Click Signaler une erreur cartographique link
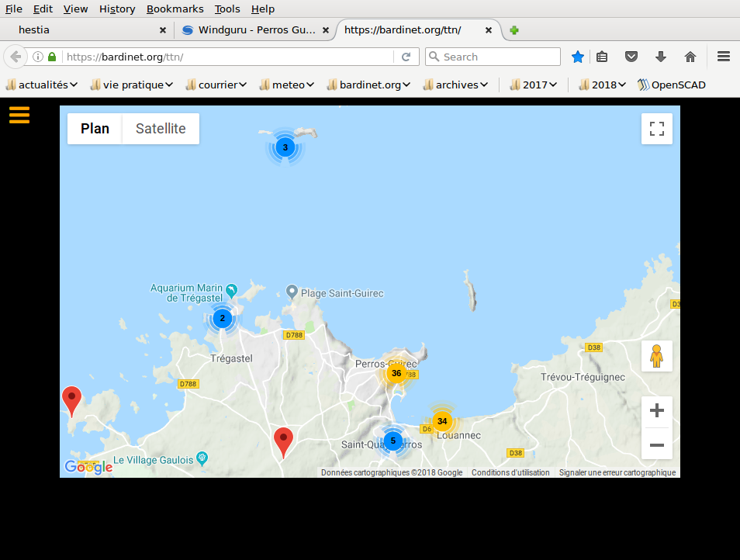Screen dimensions: 740x560 [617, 472]
